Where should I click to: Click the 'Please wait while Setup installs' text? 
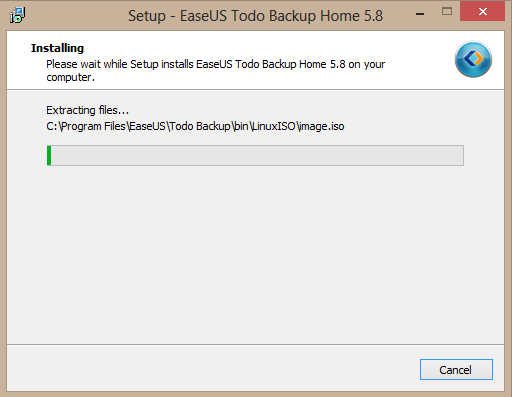pos(120,64)
